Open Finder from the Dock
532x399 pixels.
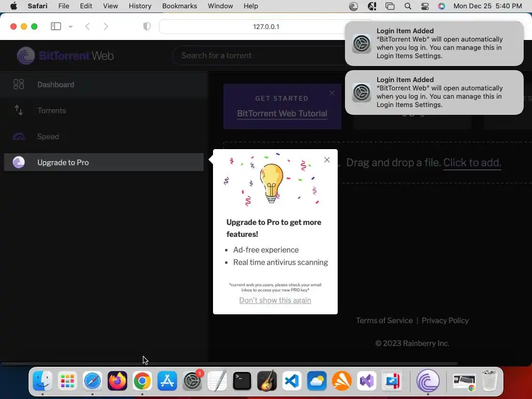[x=43, y=381]
